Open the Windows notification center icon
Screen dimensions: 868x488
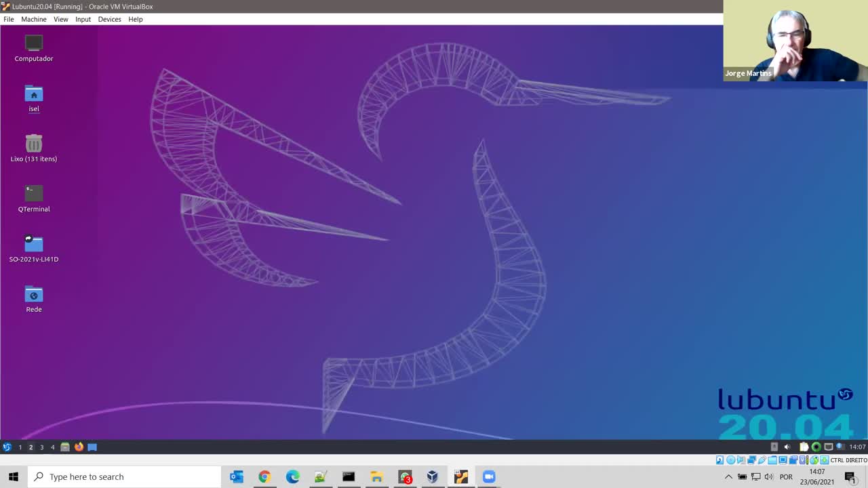pos(850,476)
